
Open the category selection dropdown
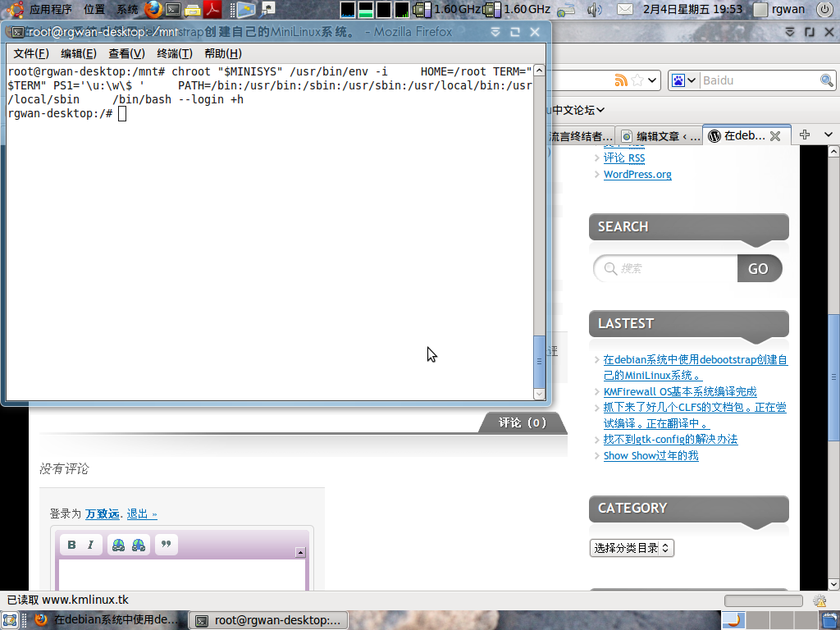point(632,548)
